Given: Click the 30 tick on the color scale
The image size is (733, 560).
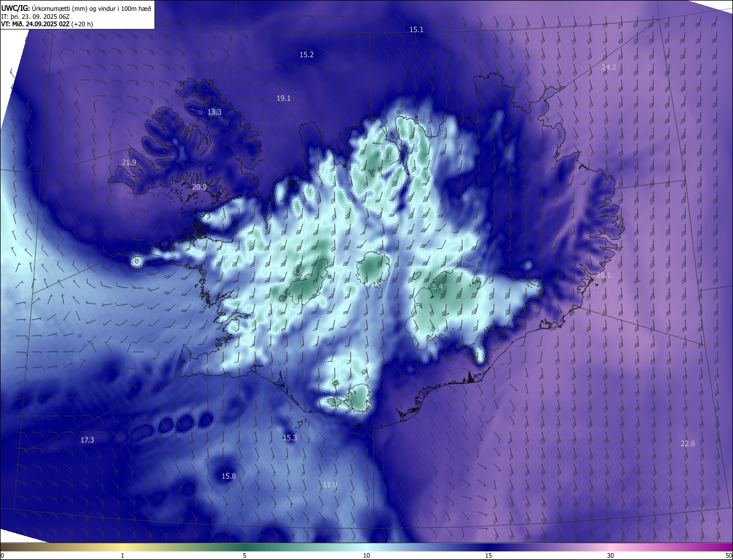Looking at the screenshot, I should coord(610,555).
